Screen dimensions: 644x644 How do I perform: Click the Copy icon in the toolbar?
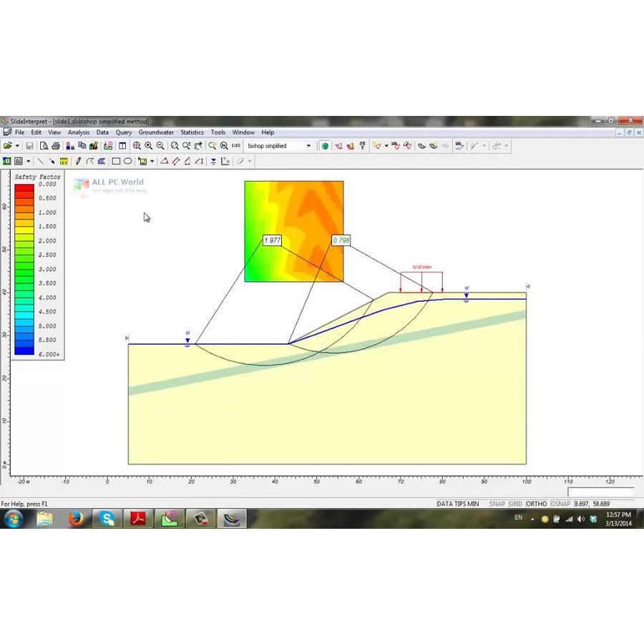point(82,146)
